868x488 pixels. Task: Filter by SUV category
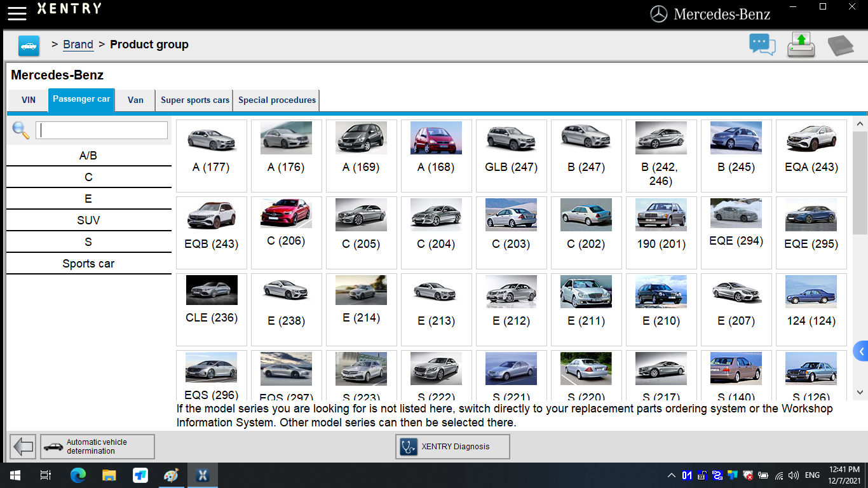[x=89, y=220]
